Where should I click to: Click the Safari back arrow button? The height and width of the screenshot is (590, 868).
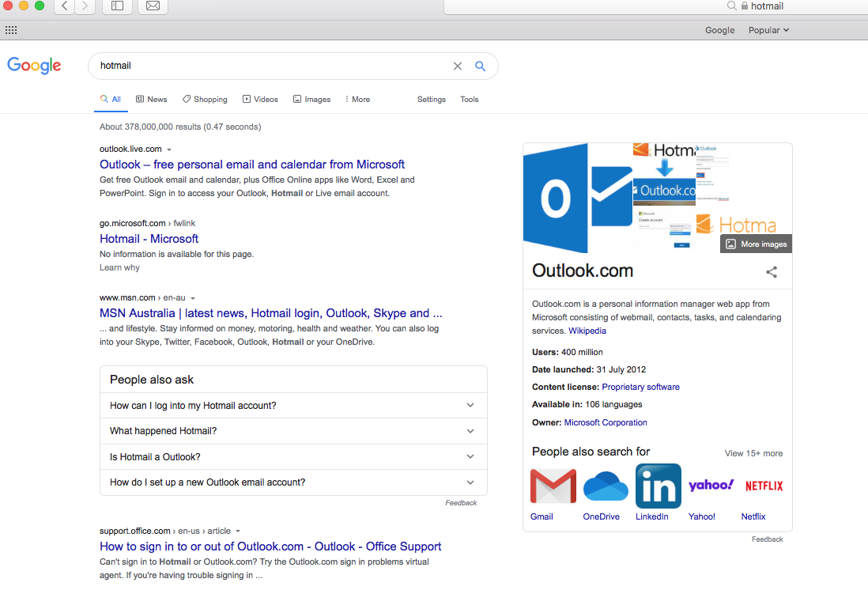tap(64, 6)
